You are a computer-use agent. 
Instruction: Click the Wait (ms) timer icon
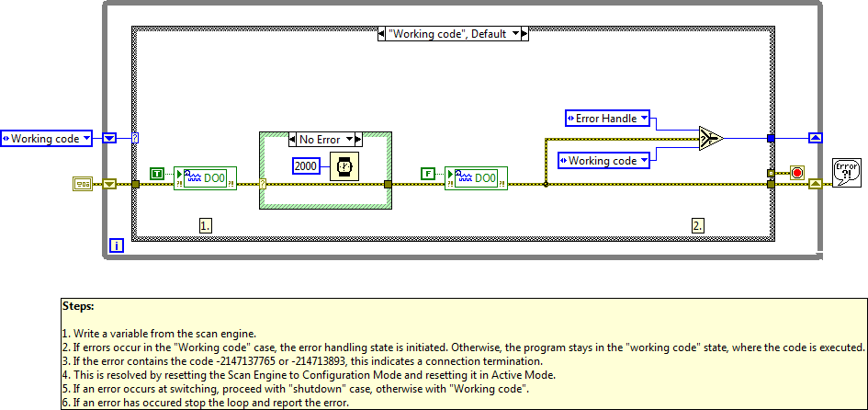click(344, 165)
